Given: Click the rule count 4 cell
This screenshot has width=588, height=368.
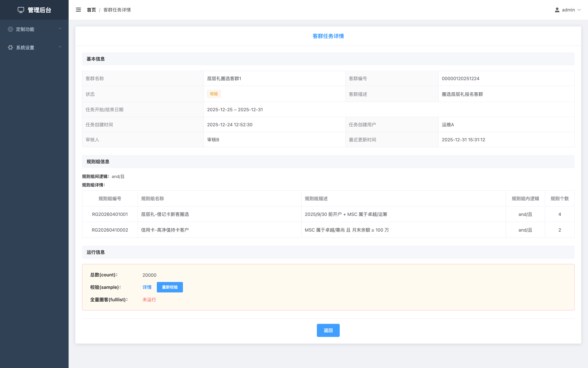Looking at the screenshot, I should pos(560,214).
